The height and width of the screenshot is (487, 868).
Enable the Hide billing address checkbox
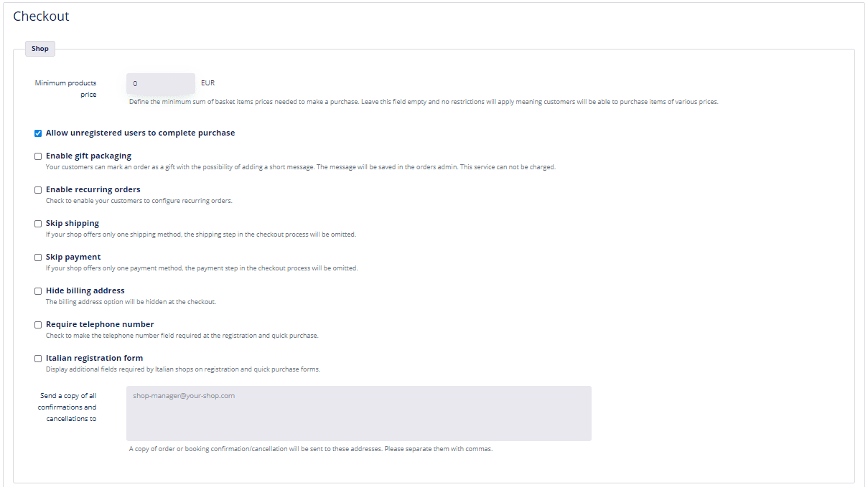[38, 291]
